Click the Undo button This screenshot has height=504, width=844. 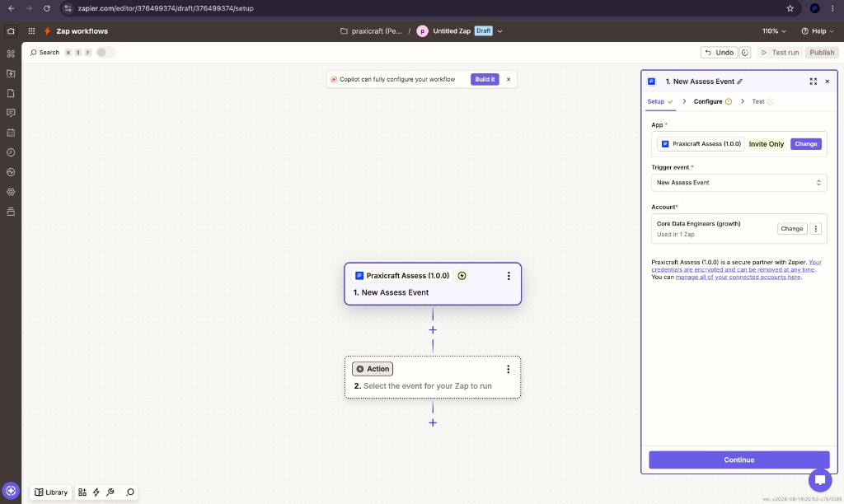click(x=719, y=53)
